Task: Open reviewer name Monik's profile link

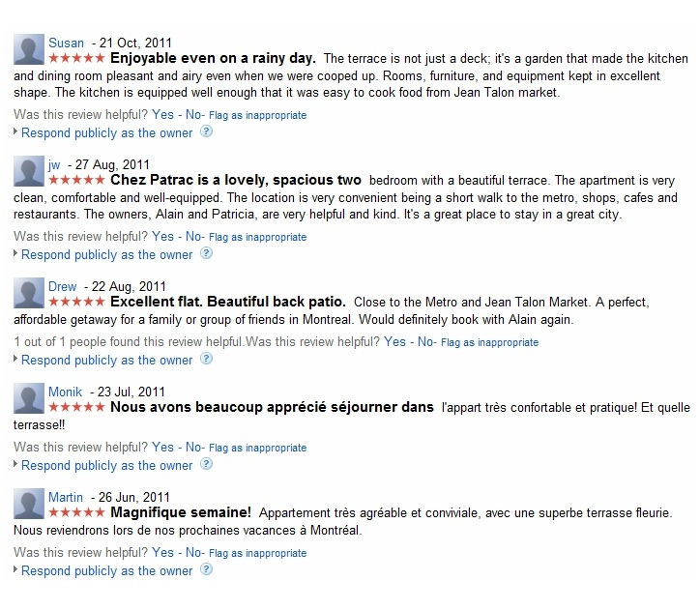Action: [x=66, y=392]
